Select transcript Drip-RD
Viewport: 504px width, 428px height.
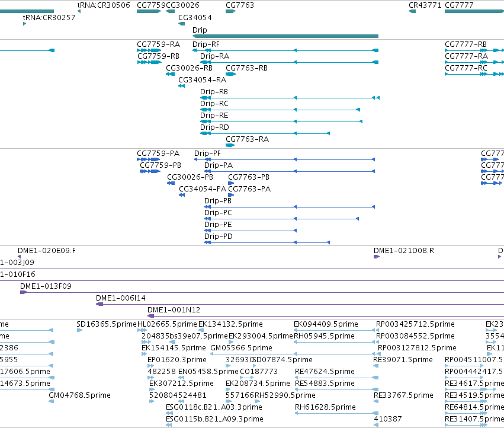coord(214,127)
